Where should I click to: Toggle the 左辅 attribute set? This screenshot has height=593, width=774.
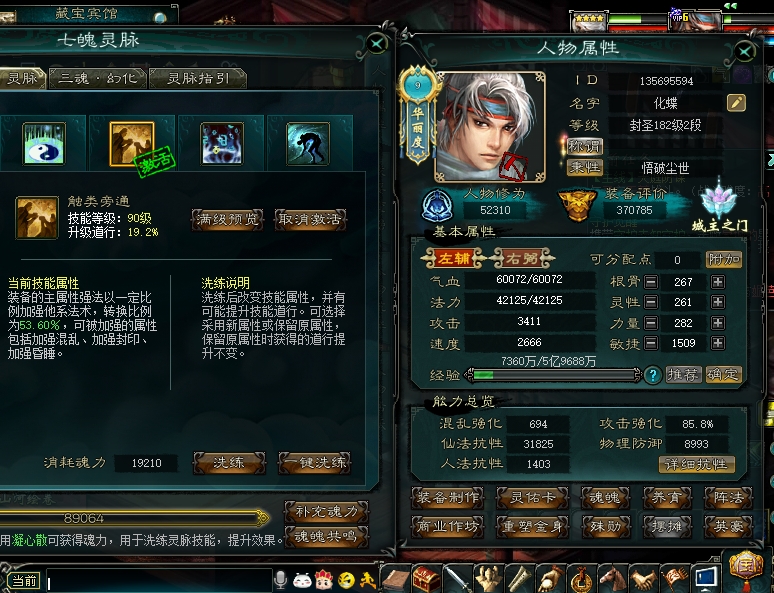tap(453, 258)
